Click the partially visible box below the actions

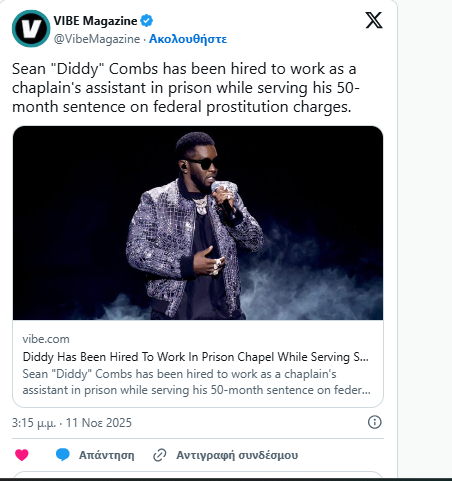click(198, 474)
